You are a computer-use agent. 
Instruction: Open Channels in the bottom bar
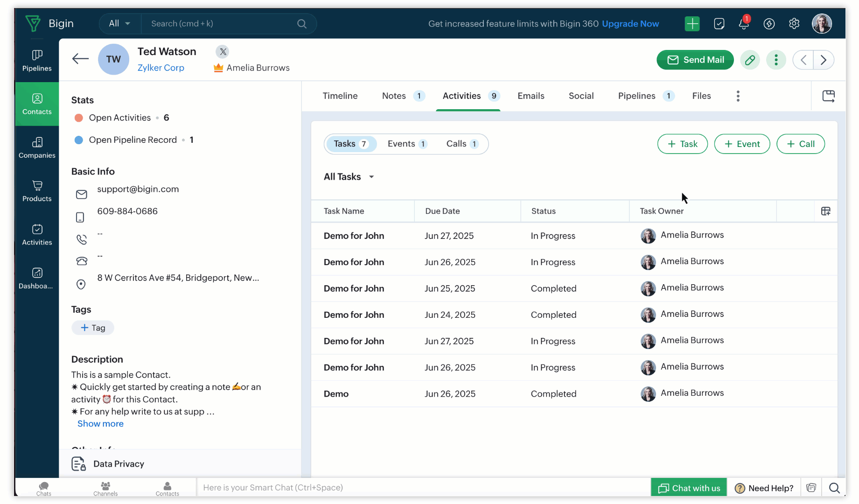(105, 489)
